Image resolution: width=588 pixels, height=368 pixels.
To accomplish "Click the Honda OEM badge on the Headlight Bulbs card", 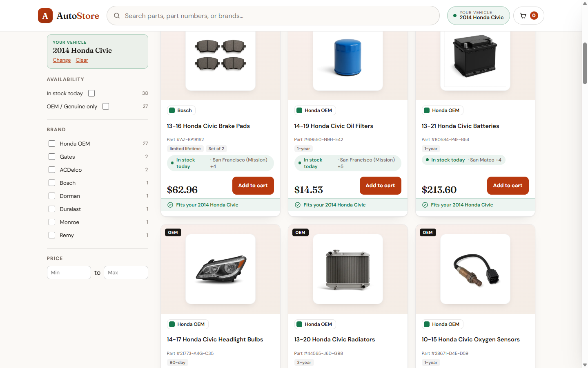I will [x=187, y=324].
